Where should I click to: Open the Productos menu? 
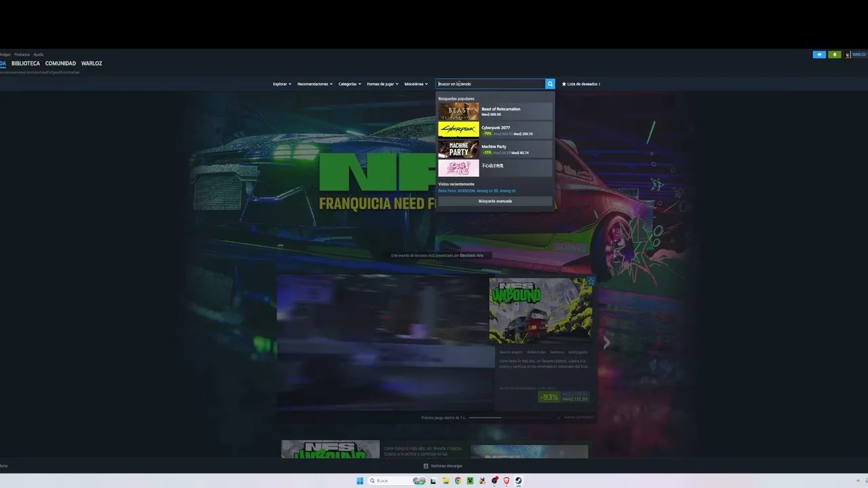tap(22, 54)
